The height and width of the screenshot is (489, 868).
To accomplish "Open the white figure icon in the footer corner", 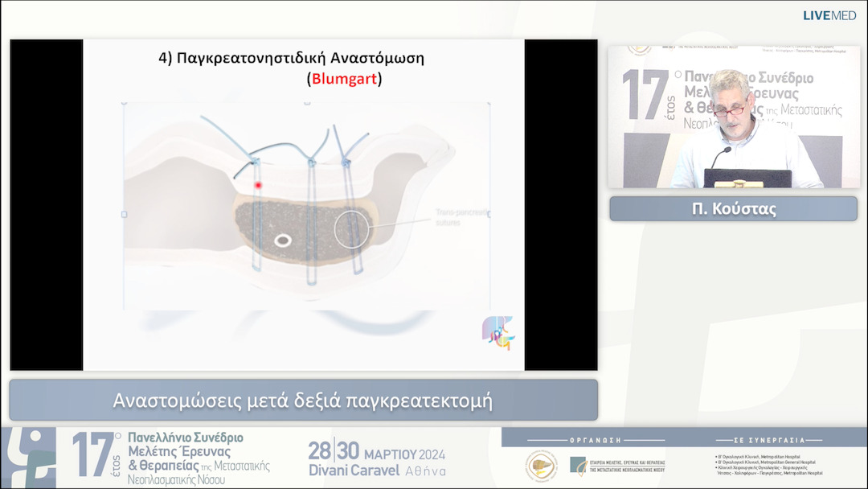I will point(32,456).
